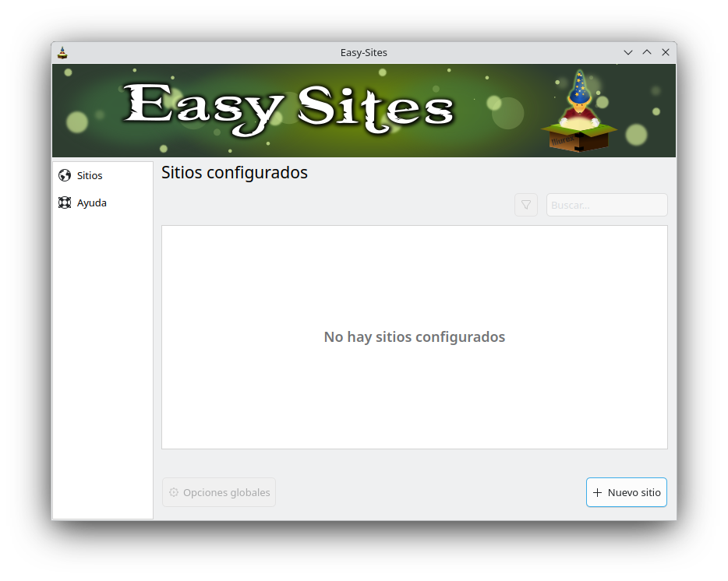Open the filter funnel icon above the sites list
Screen dimensions: 728x581
pos(525,204)
